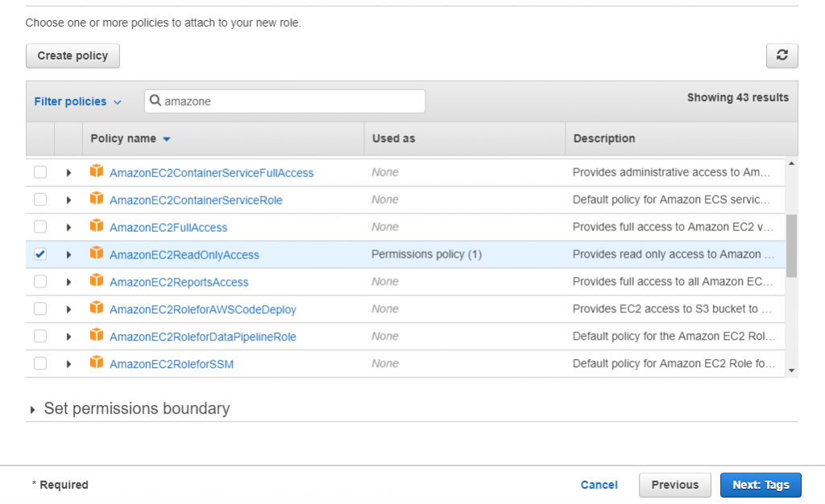The image size is (825, 504).
Task: Expand AmazonEC2RoleforSSM row details
Action: pos(68,364)
